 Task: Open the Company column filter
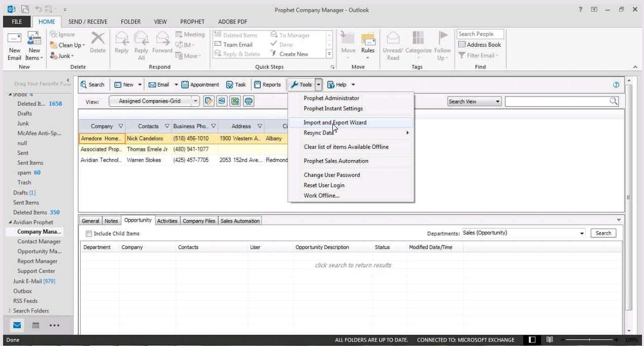121,127
